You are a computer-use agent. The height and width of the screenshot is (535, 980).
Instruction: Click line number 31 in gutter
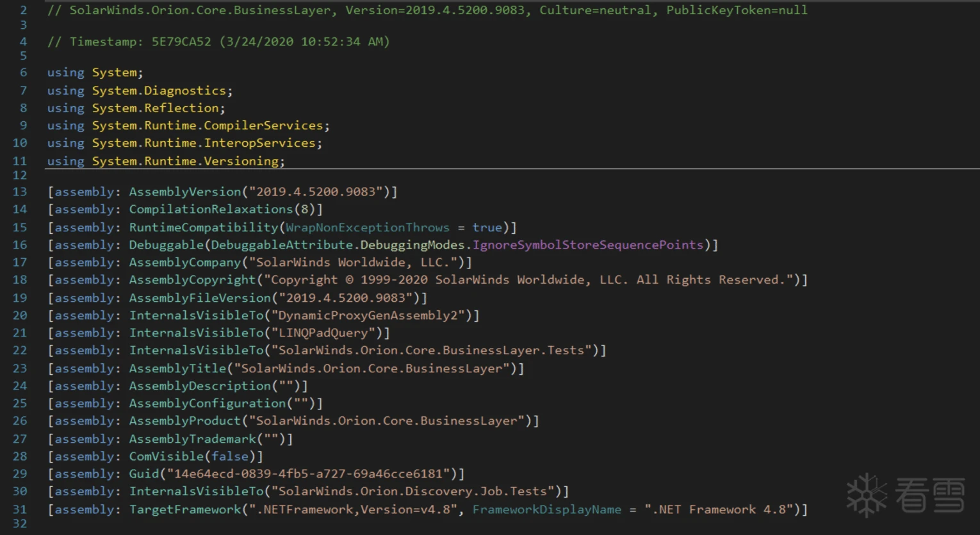click(x=20, y=509)
